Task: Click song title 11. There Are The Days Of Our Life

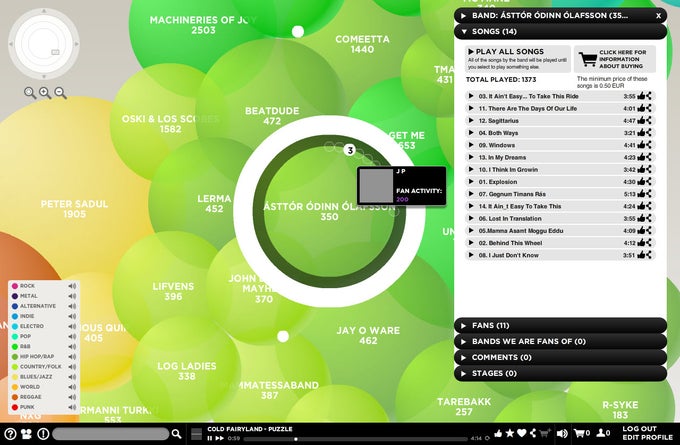Action: tap(527, 108)
